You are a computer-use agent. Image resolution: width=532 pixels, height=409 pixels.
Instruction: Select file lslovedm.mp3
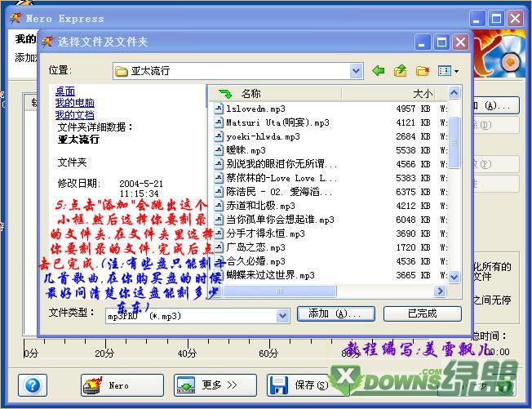point(256,109)
